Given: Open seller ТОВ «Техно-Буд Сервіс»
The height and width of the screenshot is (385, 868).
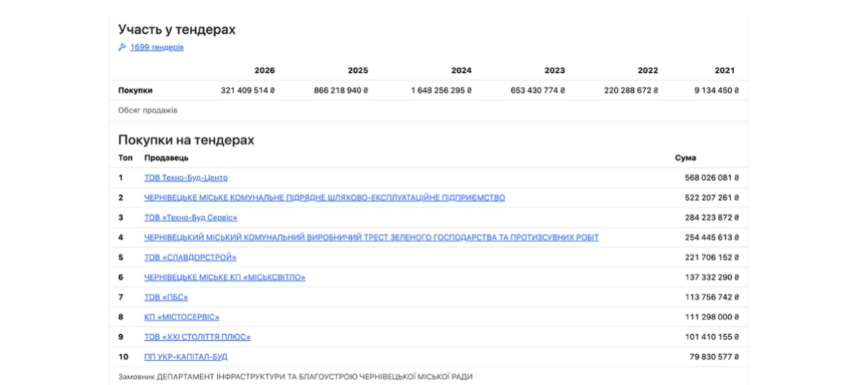Looking at the screenshot, I should coord(191,218).
